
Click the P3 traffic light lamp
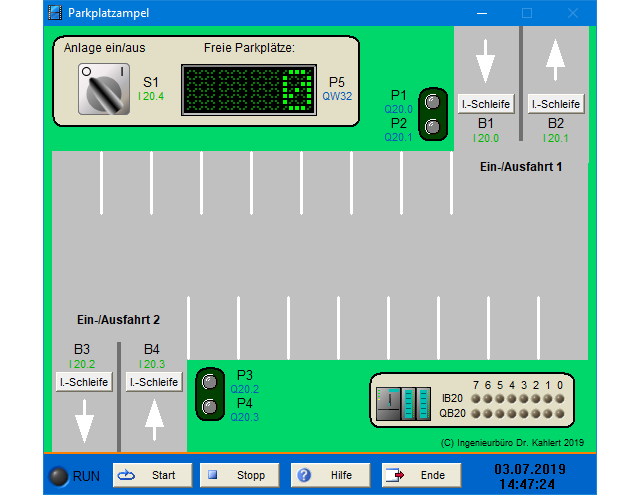point(209,381)
